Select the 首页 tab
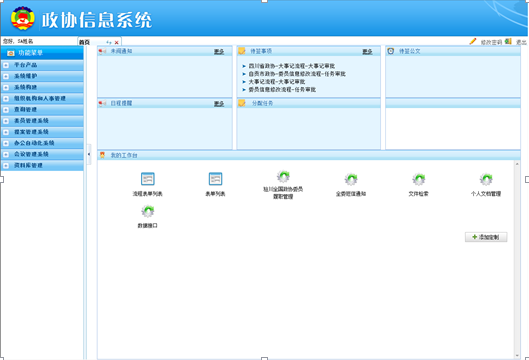This screenshot has height=360, width=529. (x=84, y=43)
